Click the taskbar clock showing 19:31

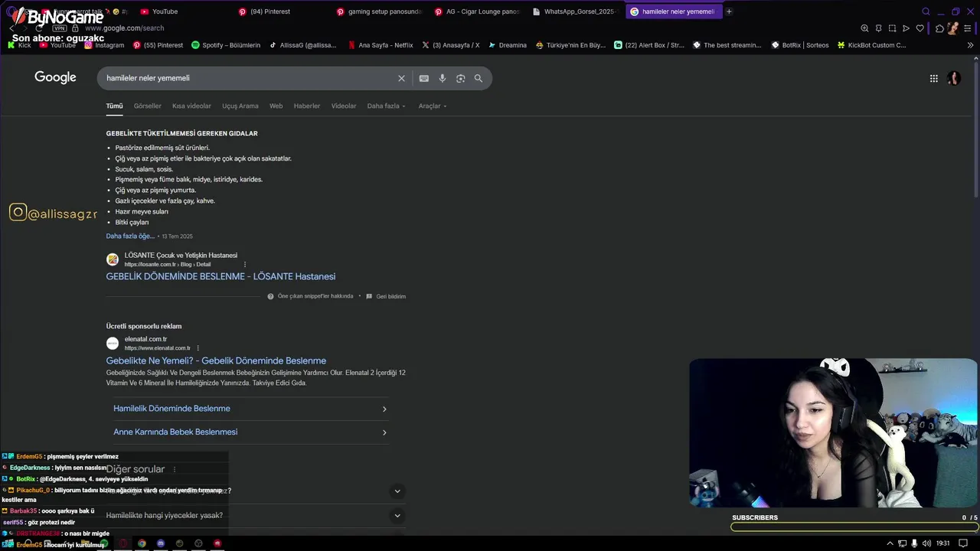(943, 543)
